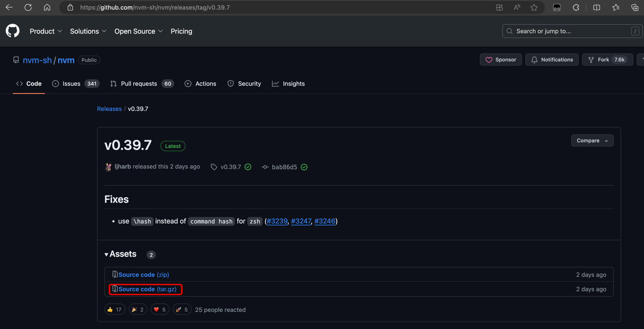Open issue #3239 link
Screen dimensions: 644x329
click(x=277, y=221)
